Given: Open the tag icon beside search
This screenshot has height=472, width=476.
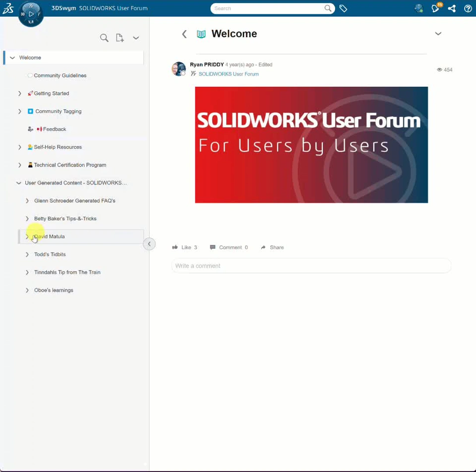Looking at the screenshot, I should coord(343,8).
